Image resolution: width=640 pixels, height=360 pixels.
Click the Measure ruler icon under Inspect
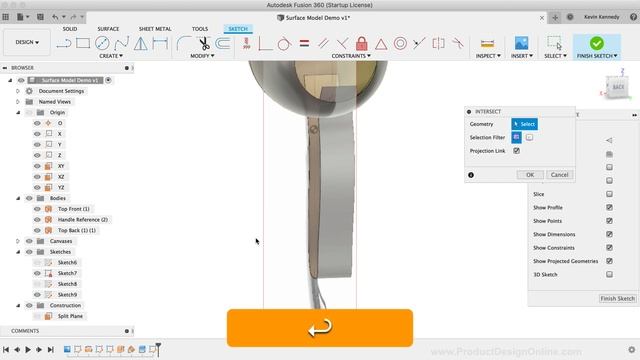[487, 43]
